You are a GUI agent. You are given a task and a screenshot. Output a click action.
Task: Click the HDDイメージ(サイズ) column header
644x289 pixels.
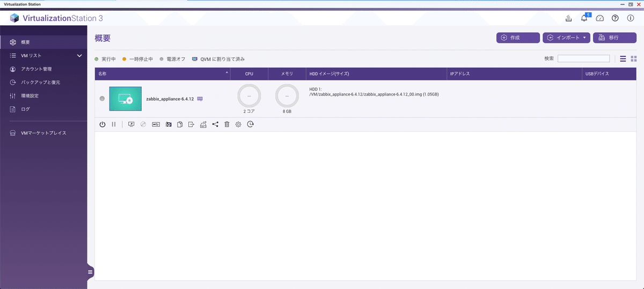coord(376,73)
